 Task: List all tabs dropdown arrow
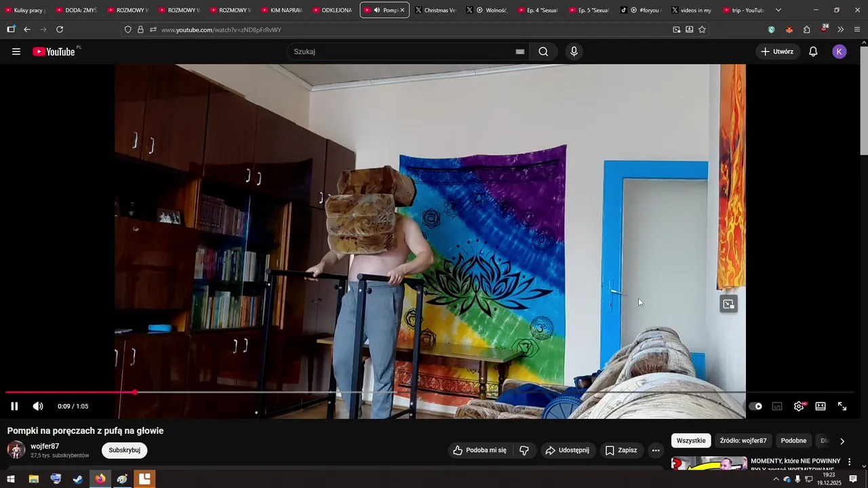pyautogui.click(x=778, y=10)
